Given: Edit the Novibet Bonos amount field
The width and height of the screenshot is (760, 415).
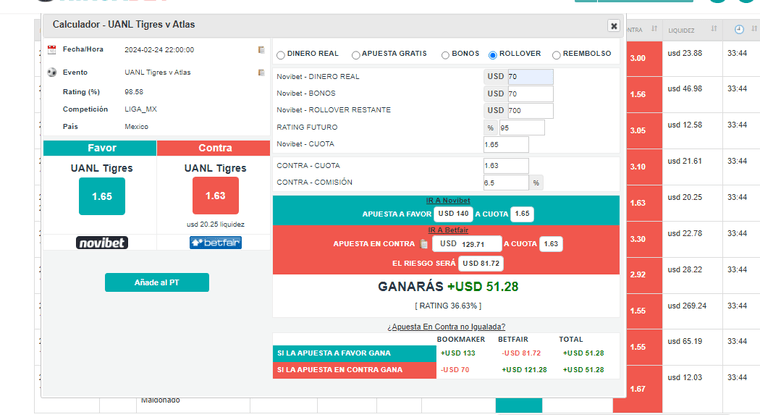Looking at the screenshot, I should coord(530,94).
